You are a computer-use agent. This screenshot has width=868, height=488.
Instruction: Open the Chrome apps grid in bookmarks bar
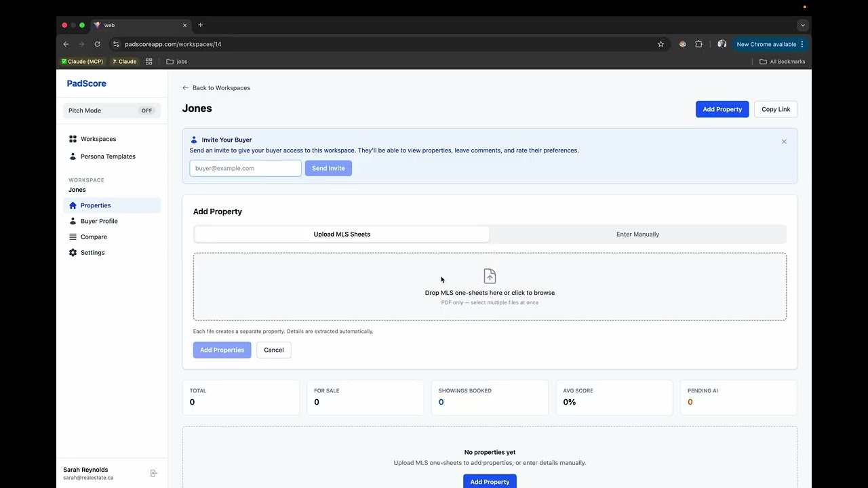149,62
